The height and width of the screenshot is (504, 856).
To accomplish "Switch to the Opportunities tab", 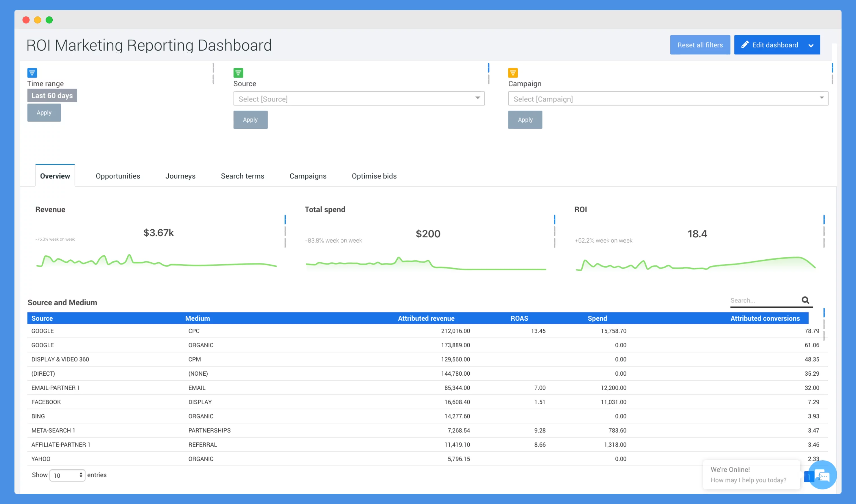I will point(118,176).
